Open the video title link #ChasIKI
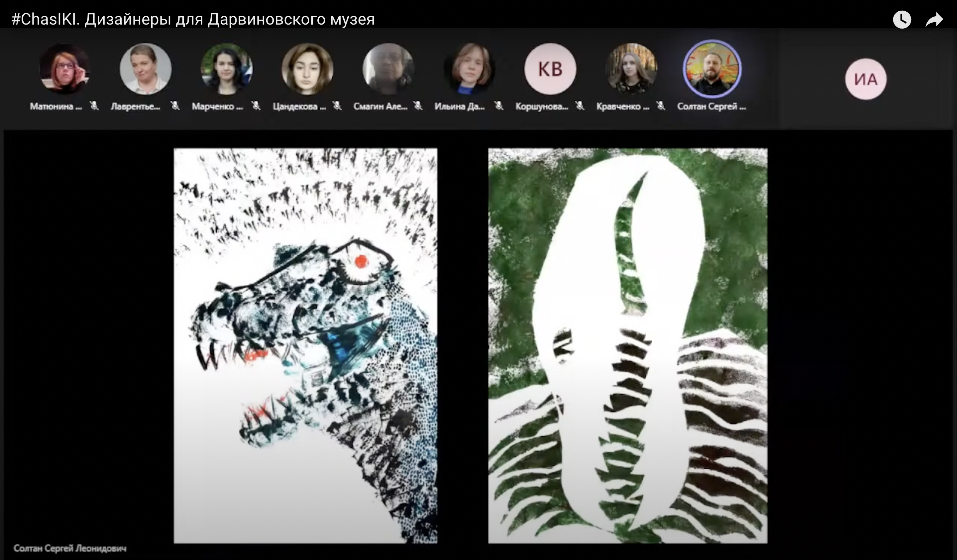 (x=193, y=19)
